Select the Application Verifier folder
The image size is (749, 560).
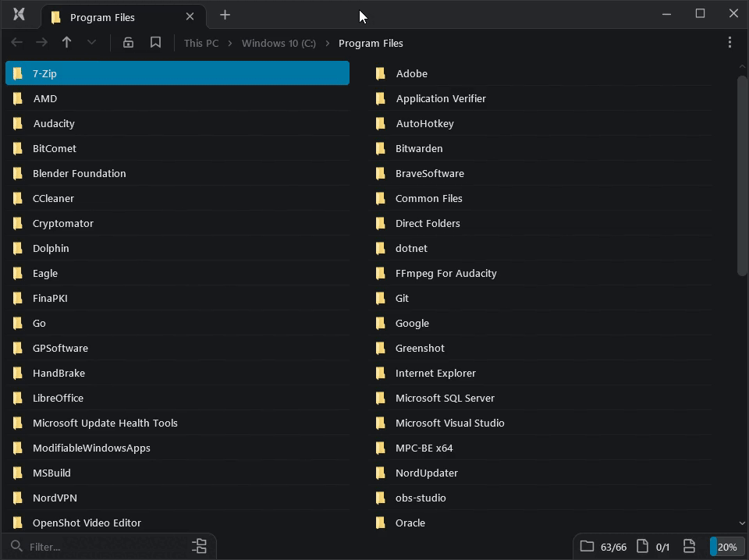pyautogui.click(x=540, y=98)
